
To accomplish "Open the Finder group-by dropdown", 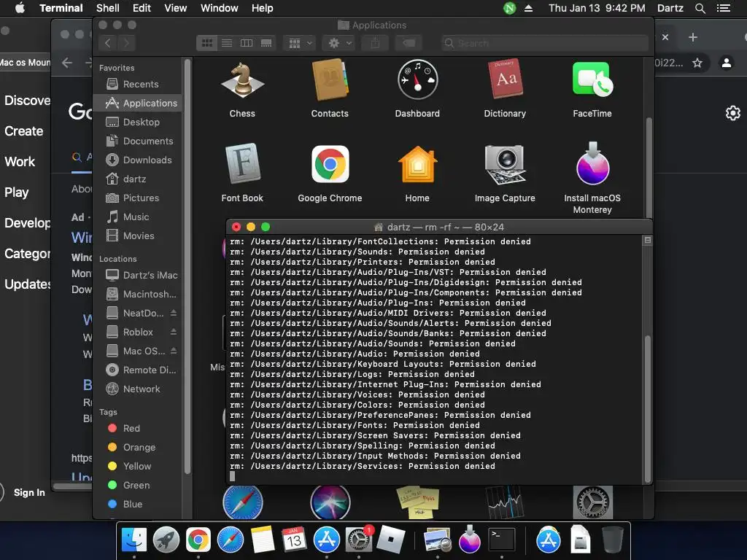I will [x=300, y=43].
